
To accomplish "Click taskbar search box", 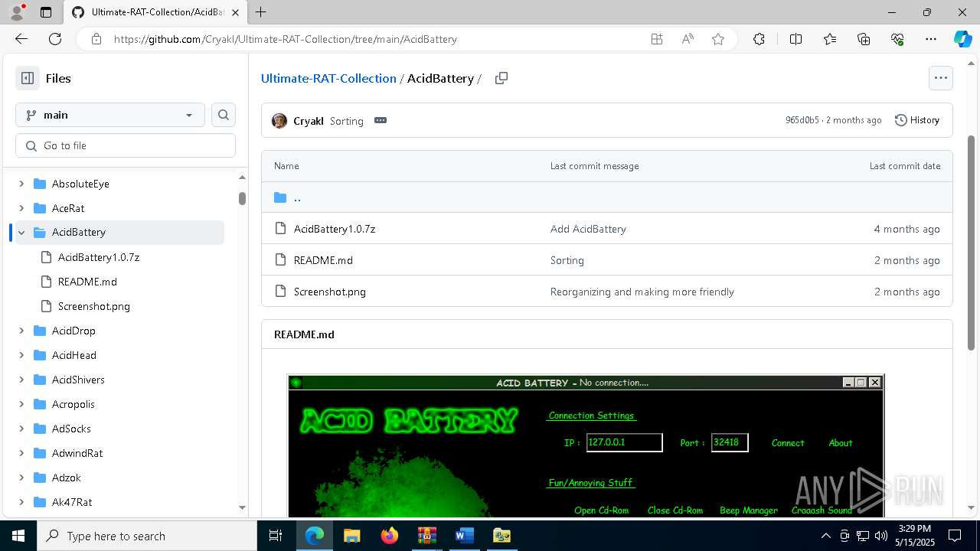I will [x=147, y=536].
